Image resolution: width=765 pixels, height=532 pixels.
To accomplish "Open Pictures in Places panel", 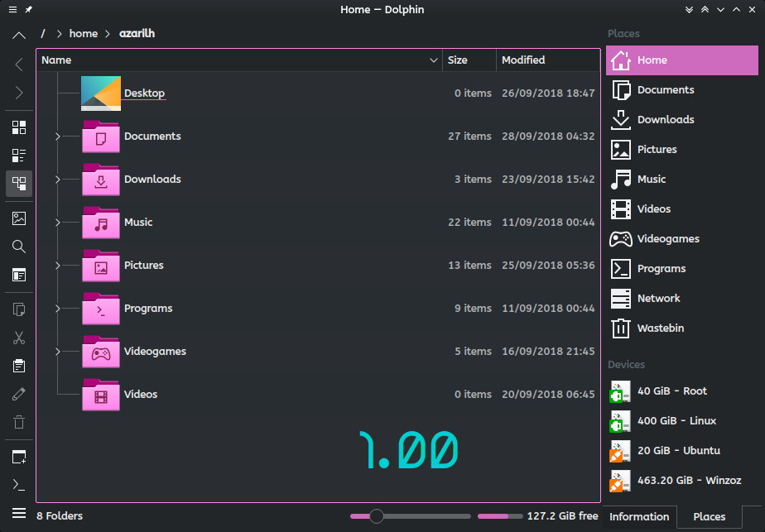I will [x=682, y=150].
